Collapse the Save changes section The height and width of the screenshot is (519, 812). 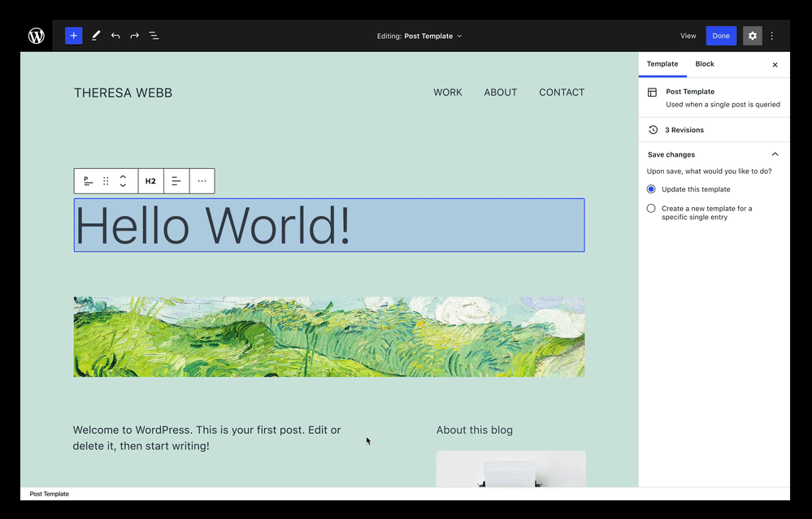(x=775, y=154)
